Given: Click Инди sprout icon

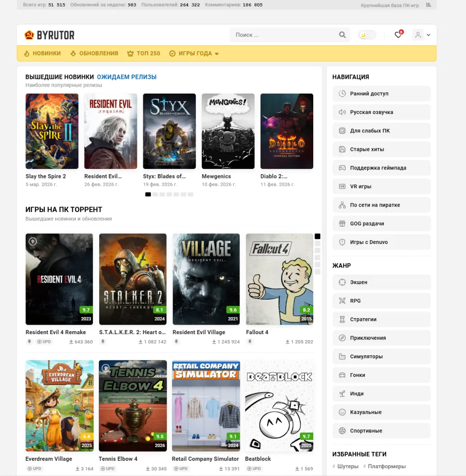Looking at the screenshot, I should click(x=342, y=393).
